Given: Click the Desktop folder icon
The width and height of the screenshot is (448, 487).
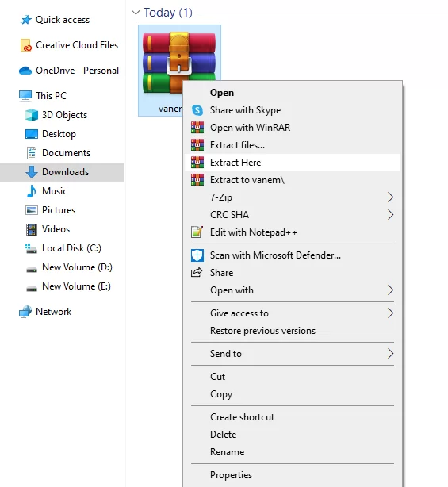Looking at the screenshot, I should pyautogui.click(x=32, y=134).
